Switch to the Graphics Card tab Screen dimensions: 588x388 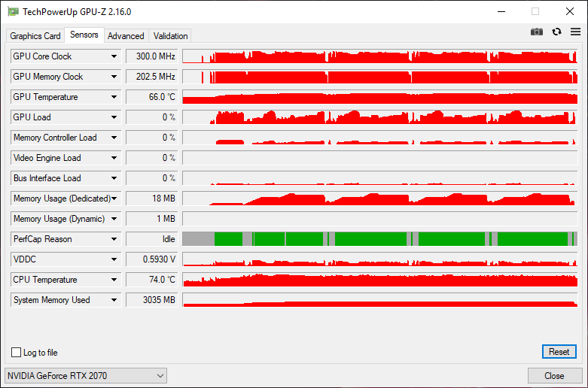coord(35,36)
